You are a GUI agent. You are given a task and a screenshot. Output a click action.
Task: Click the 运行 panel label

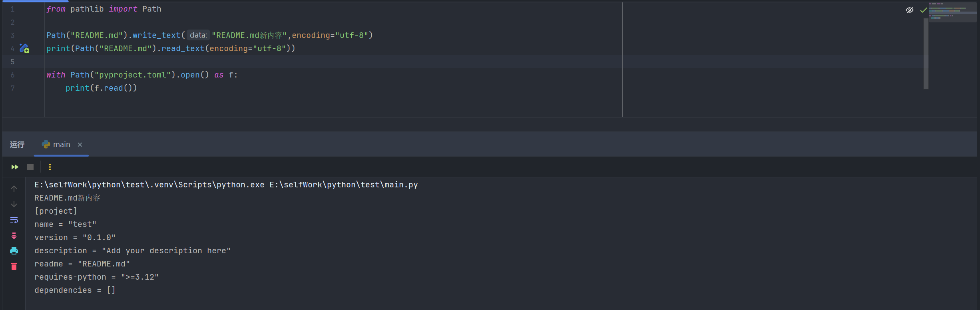tap(17, 145)
